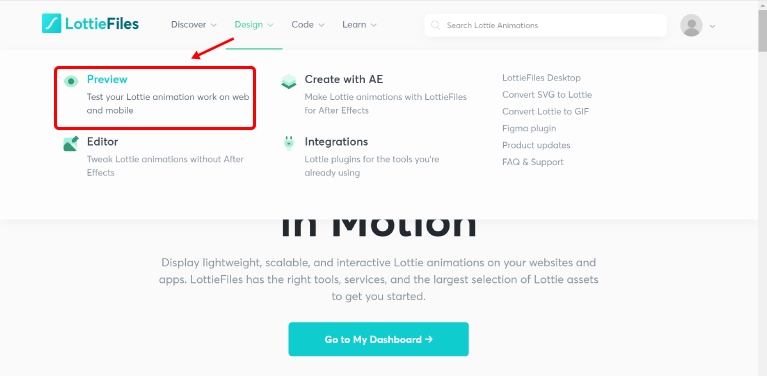
Task: Open the Code menu
Action: tap(308, 24)
